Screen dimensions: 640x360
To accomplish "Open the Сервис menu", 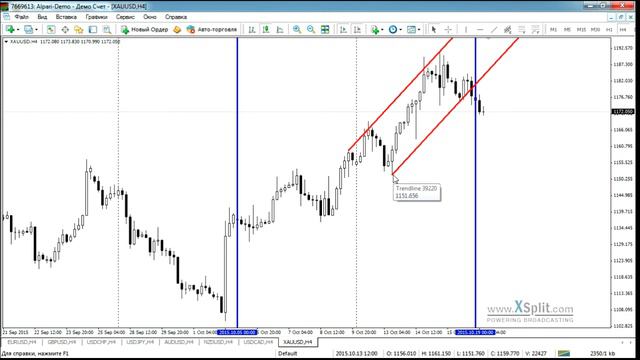I will click(x=125, y=17).
